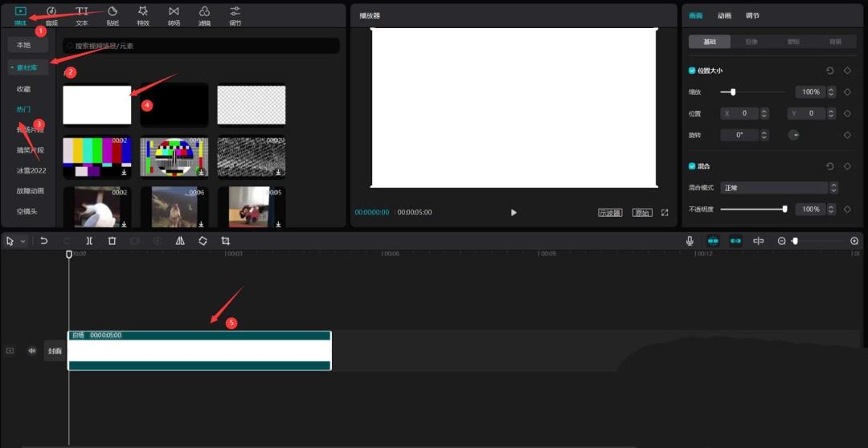Uncheck the 位置大小 checkbox
The image size is (868, 448).
[x=693, y=71]
